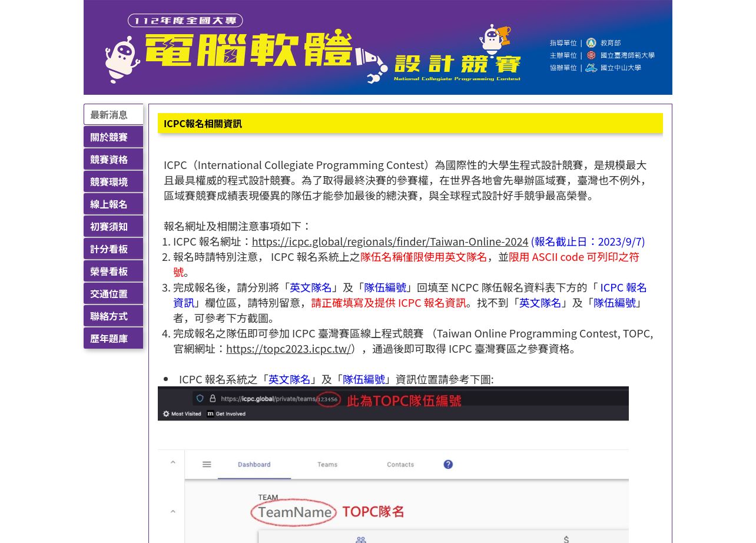Click the 國立臺灣師範大學 logo icon

pyautogui.click(x=591, y=55)
